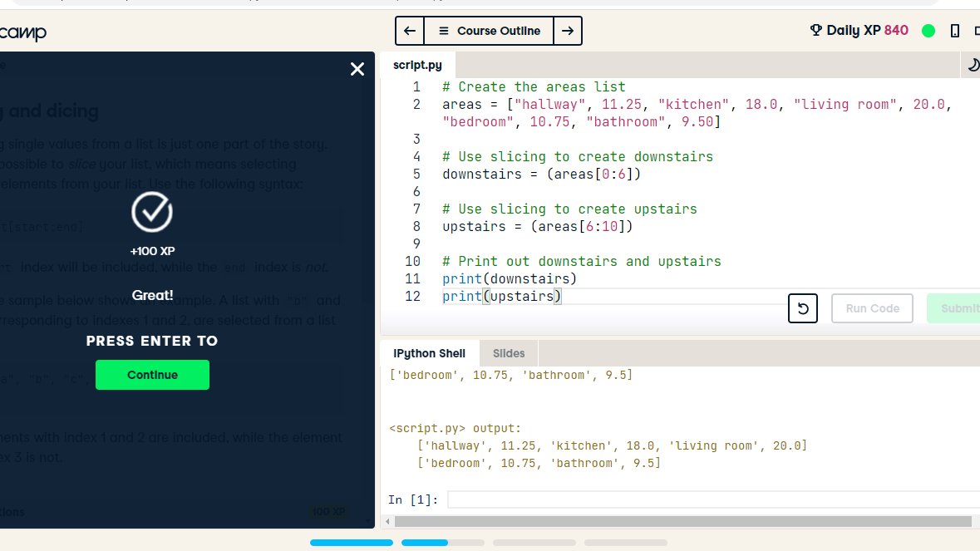Click the first blue progress bar segment
The image size is (980, 551).
352,543
